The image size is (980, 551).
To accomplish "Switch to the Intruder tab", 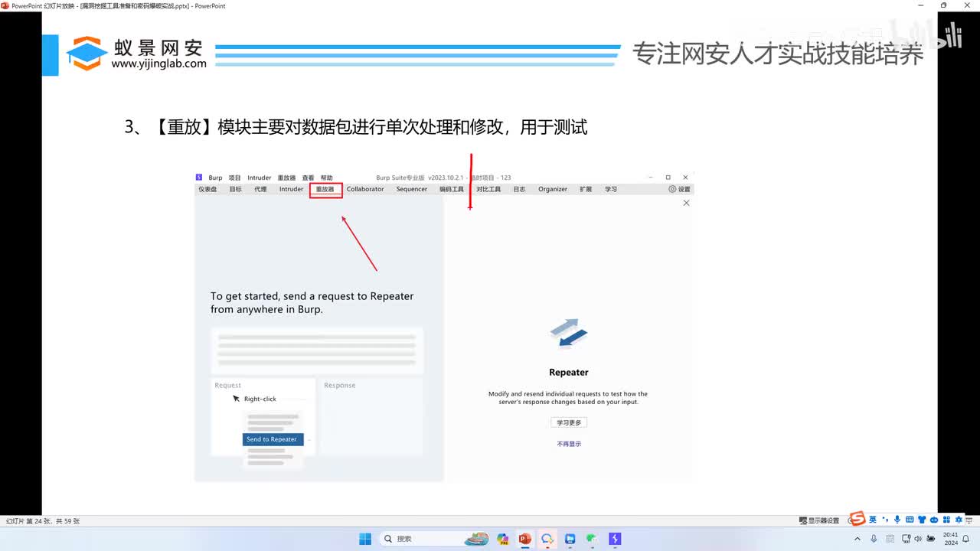I will (291, 189).
